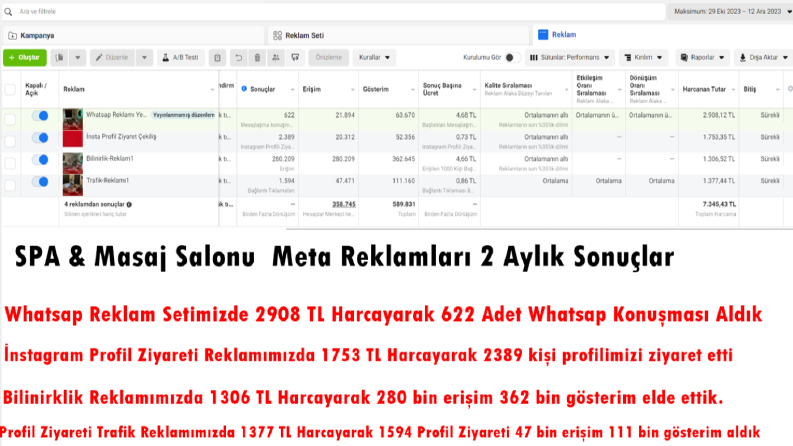
Task: Click the green Oluştur button
Action: pyautogui.click(x=25, y=58)
